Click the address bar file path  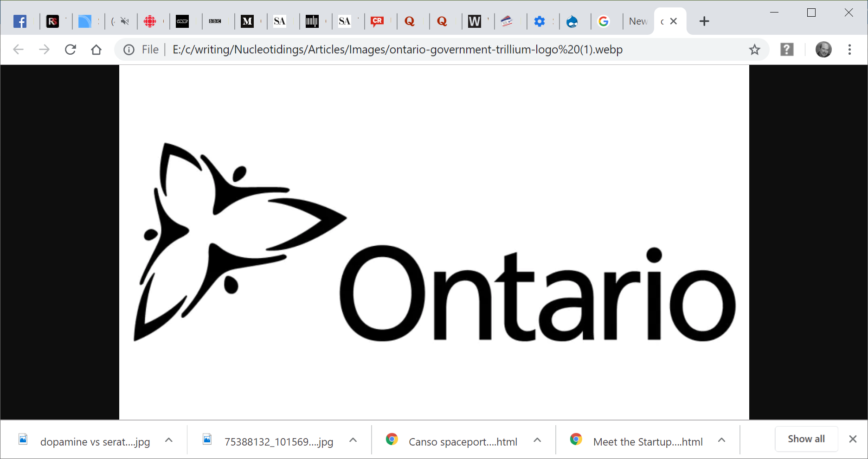[397, 50]
